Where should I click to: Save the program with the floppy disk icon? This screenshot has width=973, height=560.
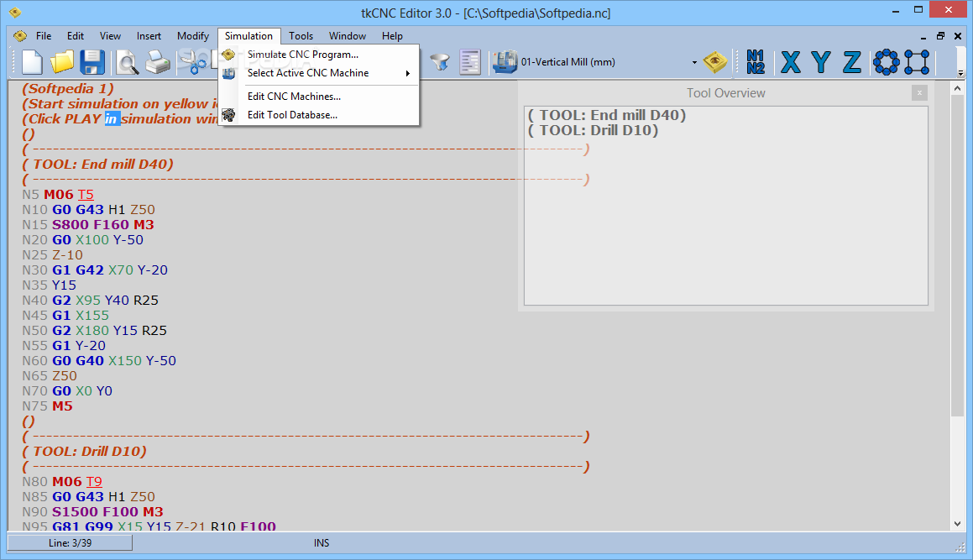92,62
